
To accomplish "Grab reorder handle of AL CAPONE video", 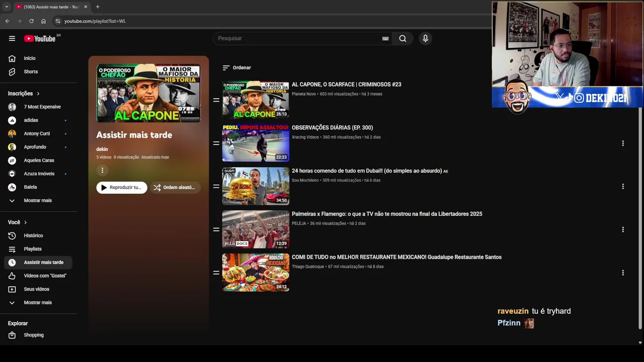I will pyautogui.click(x=216, y=100).
